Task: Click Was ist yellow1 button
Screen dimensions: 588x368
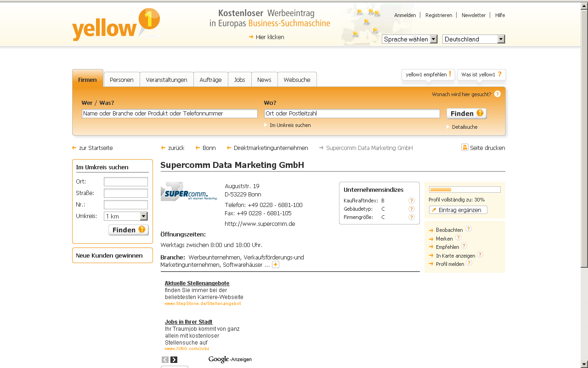Action: point(481,75)
